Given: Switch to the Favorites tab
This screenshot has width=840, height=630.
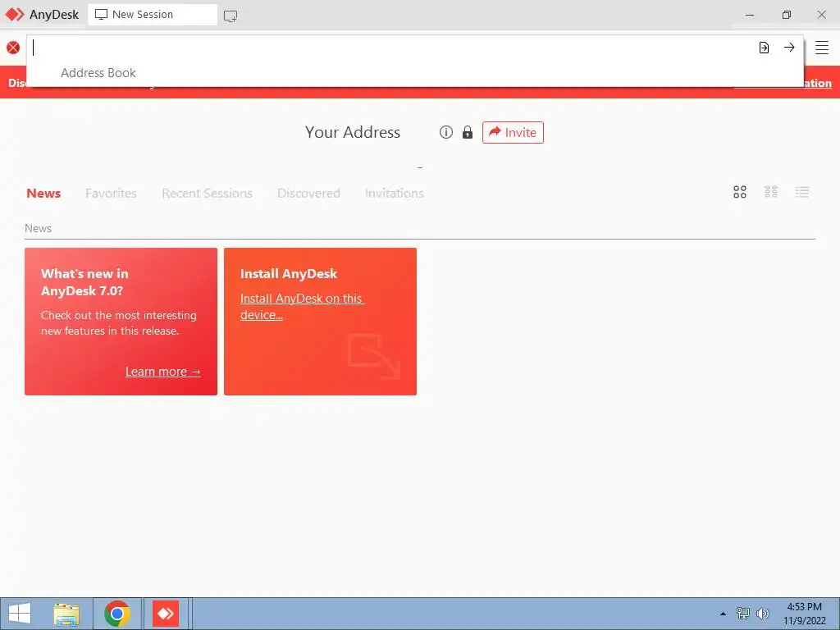Looking at the screenshot, I should click(x=111, y=193).
